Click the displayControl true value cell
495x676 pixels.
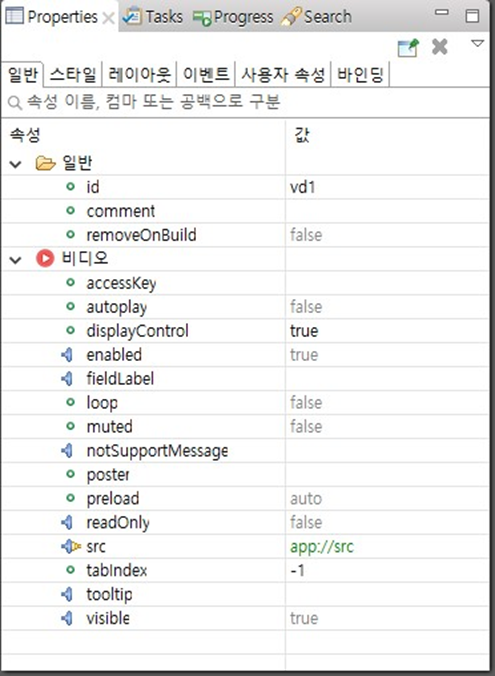(x=387, y=331)
